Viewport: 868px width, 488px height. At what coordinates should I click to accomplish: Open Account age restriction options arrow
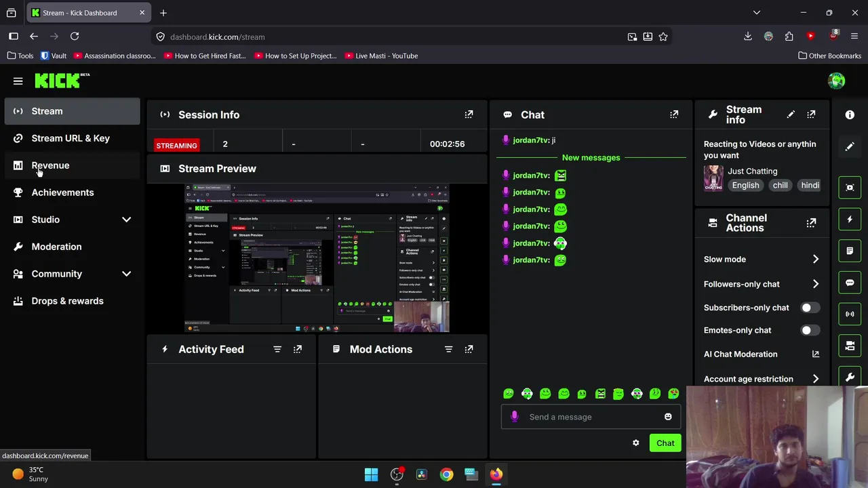[x=815, y=379]
